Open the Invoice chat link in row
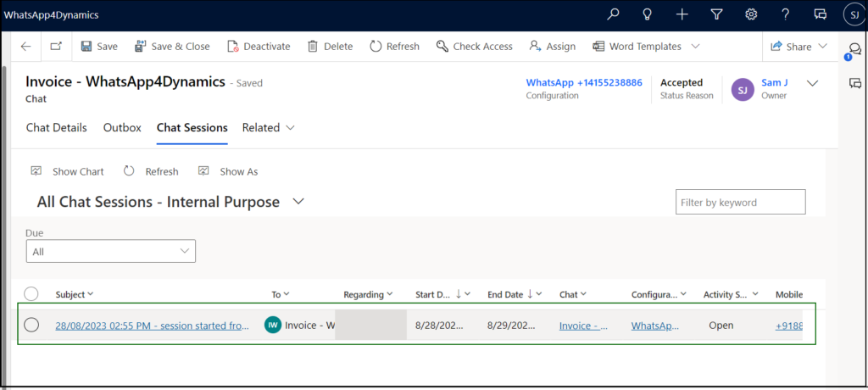The width and height of the screenshot is (868, 390). point(584,326)
